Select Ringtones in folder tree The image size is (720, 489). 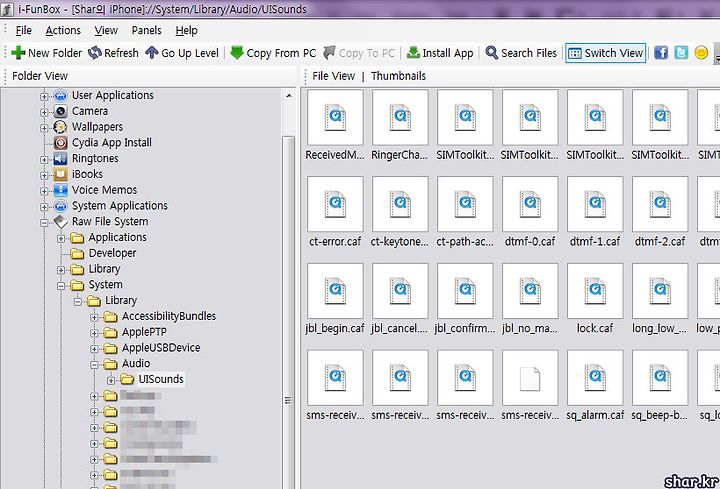pos(95,158)
